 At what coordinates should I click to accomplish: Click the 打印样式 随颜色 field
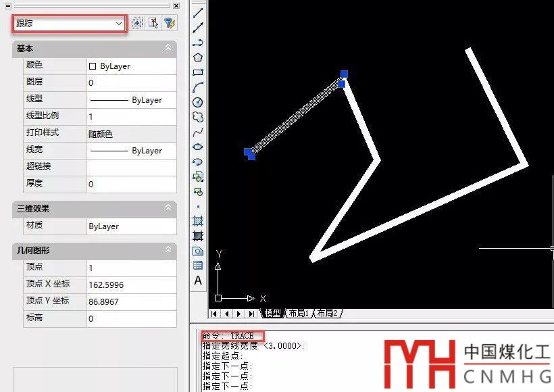coord(132,134)
